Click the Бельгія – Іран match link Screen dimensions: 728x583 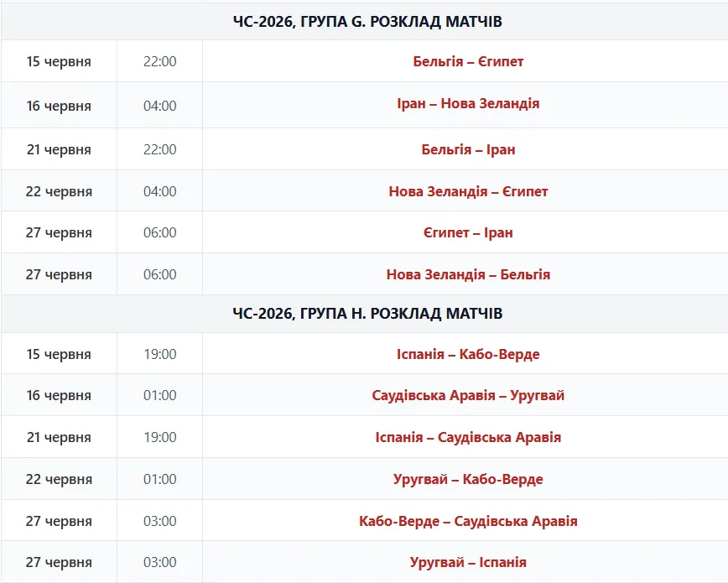(468, 149)
